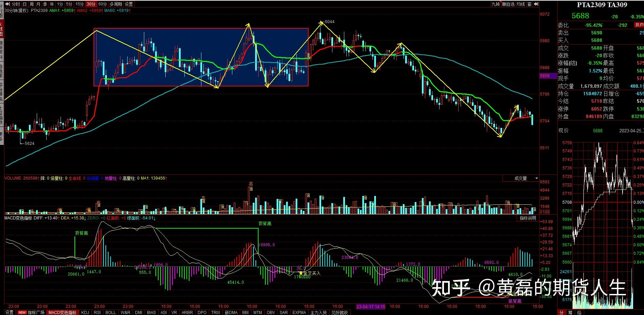Click the 指标说明 button on MACD panel

[x=528, y=218]
